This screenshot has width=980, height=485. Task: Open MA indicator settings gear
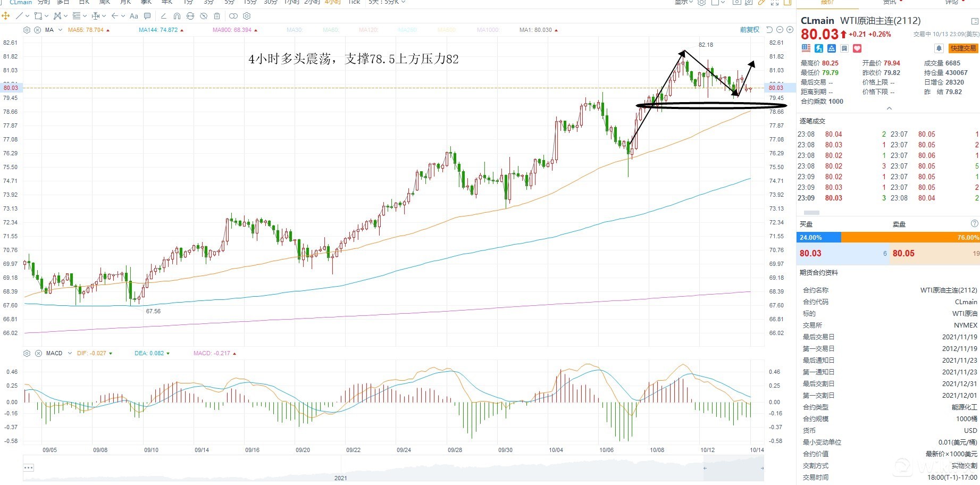pyautogui.click(x=27, y=30)
